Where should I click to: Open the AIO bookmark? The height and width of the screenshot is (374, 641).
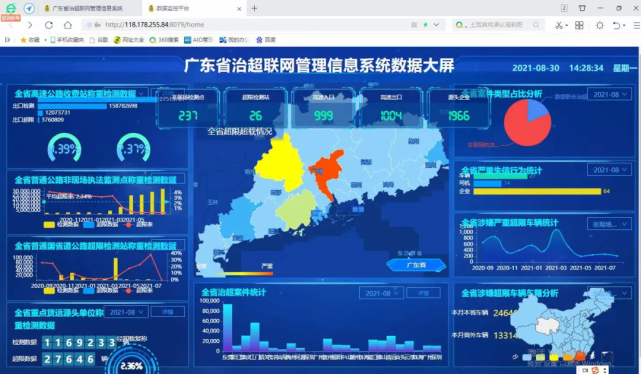coord(199,40)
